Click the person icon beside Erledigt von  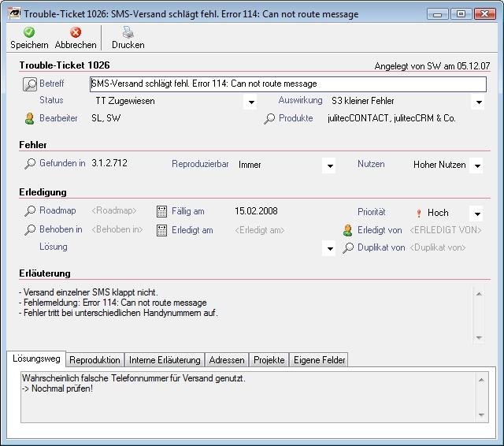coord(348,230)
